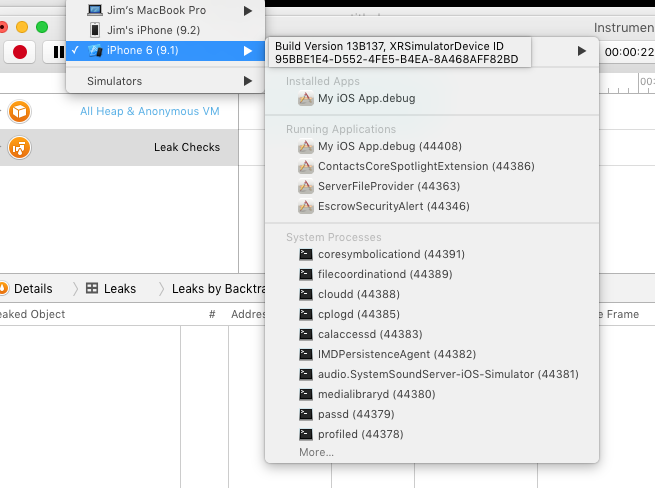Click the green zoom window button
655x488 pixels.
tap(42, 27)
